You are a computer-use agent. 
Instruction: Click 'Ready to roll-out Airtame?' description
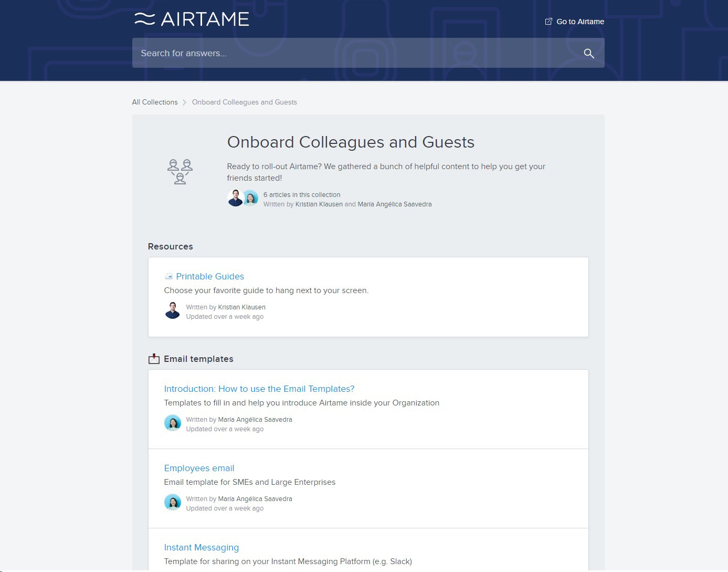pyautogui.click(x=386, y=172)
